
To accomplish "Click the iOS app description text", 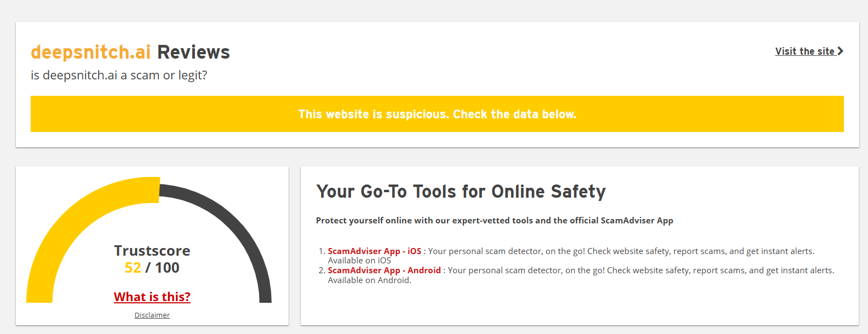I will tap(621, 251).
